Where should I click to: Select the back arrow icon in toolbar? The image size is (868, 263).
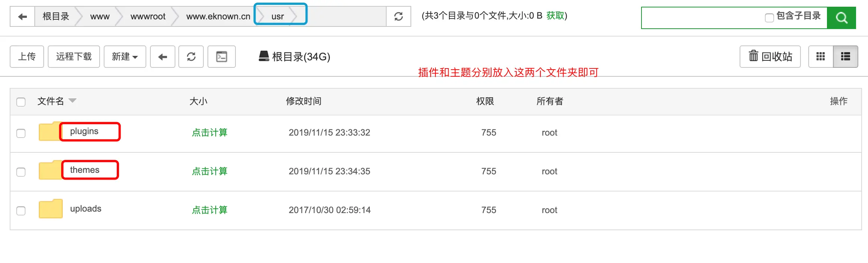[x=162, y=57]
